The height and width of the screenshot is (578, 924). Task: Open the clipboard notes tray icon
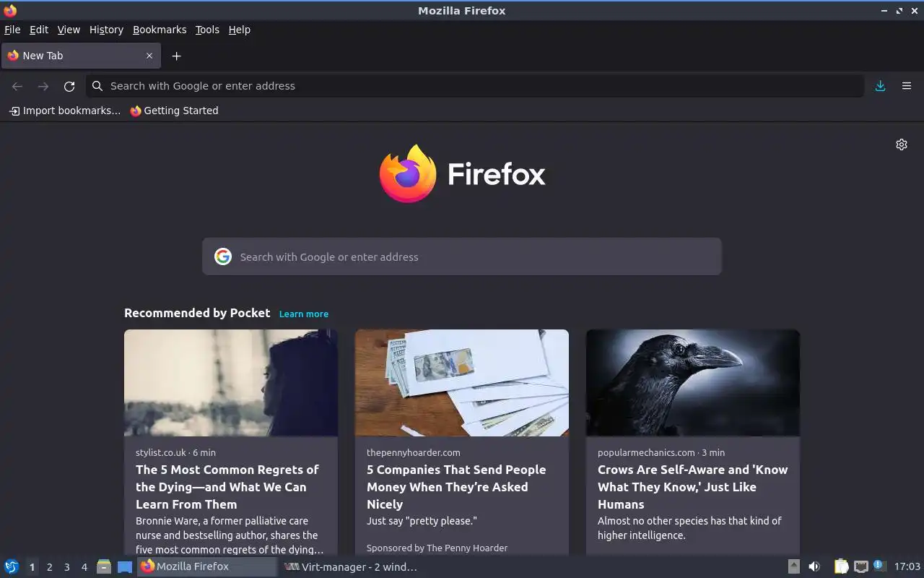pyautogui.click(x=841, y=566)
